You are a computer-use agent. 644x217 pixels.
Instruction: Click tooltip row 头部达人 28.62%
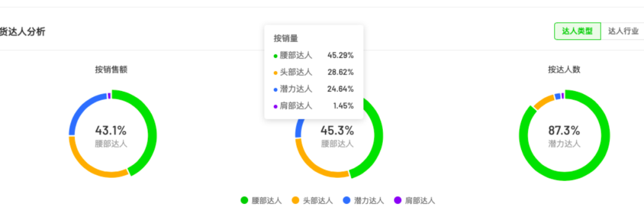point(314,72)
